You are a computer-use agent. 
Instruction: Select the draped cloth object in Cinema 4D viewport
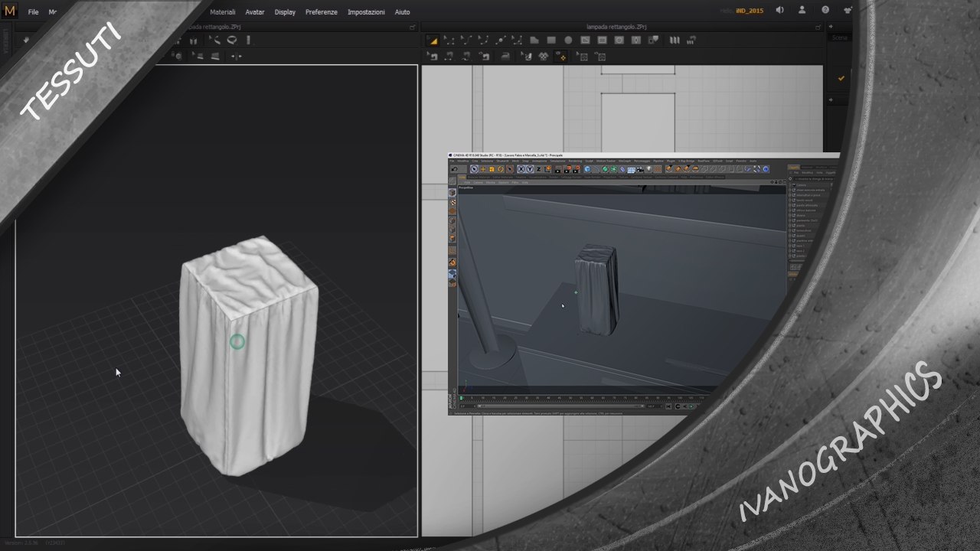click(596, 289)
